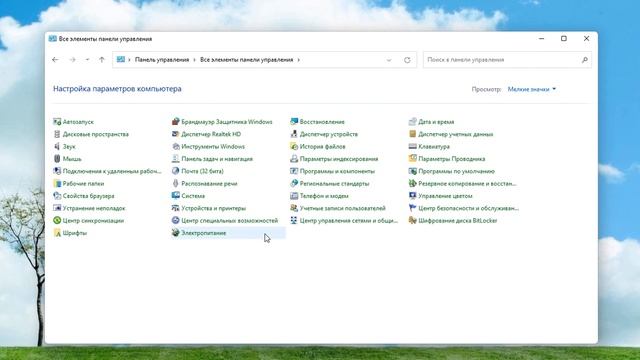Screen dimensions: 640x360
Task: Expand chevron after Панель управления breadcrumb
Action: point(195,60)
